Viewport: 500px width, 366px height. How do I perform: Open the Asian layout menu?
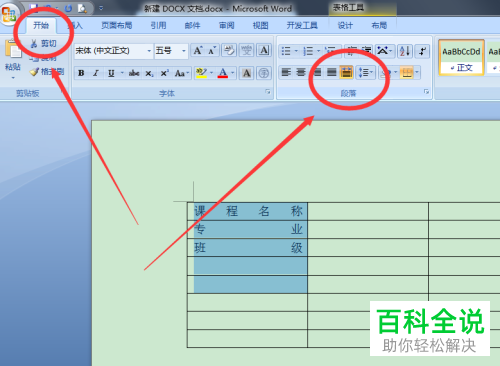coord(385,51)
